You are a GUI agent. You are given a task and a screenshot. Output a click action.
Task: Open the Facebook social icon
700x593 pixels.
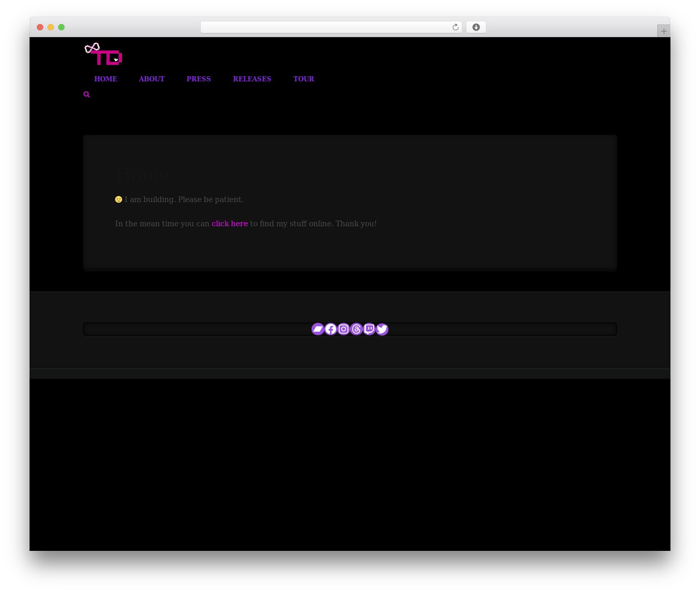tap(331, 329)
